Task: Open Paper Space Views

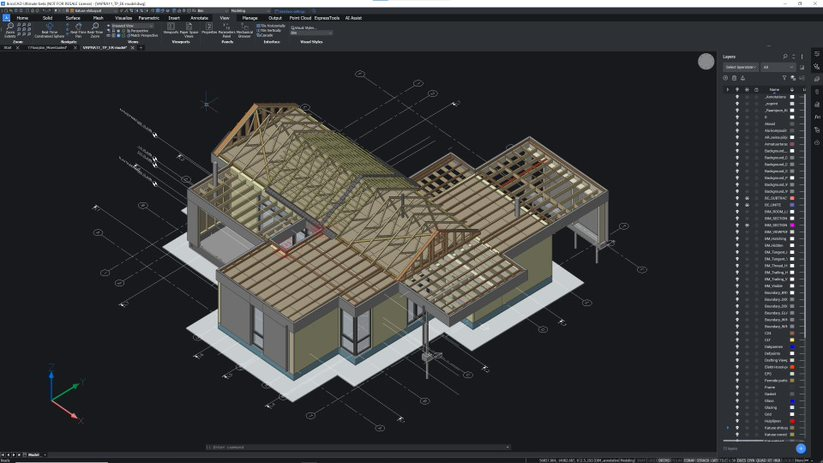Action: (189, 30)
